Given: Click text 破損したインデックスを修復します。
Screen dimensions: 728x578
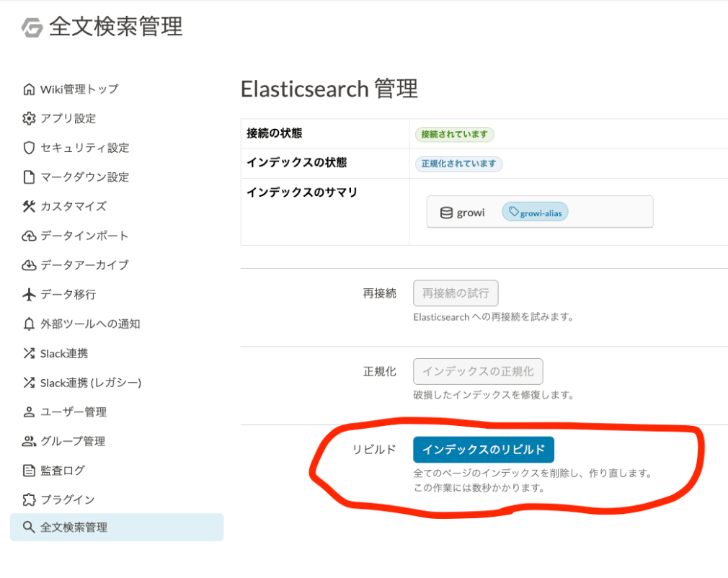Looking at the screenshot, I should tap(494, 395).
